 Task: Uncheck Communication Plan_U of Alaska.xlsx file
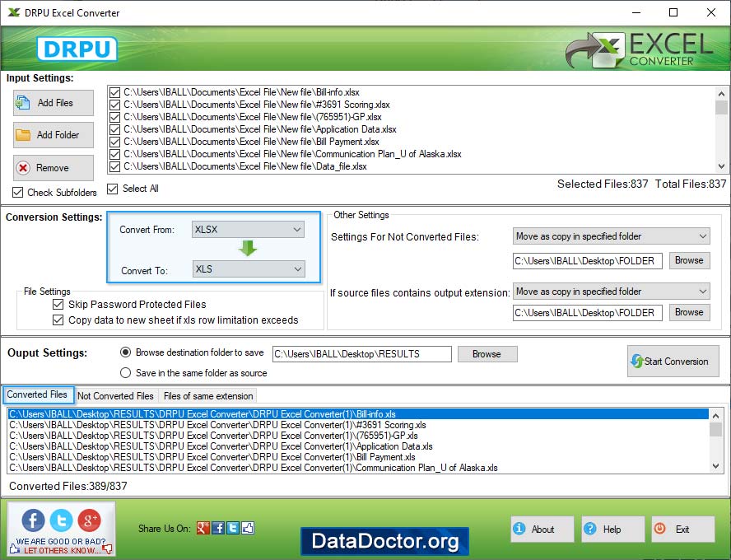[114, 154]
